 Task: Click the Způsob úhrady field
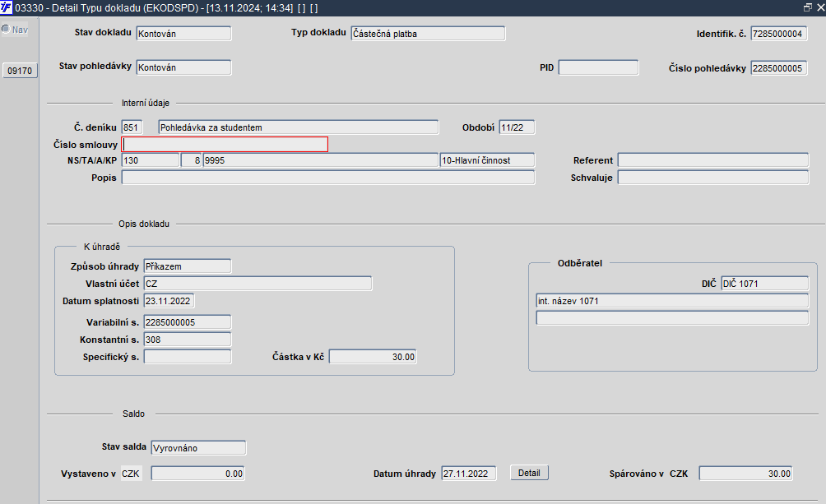[187, 266]
